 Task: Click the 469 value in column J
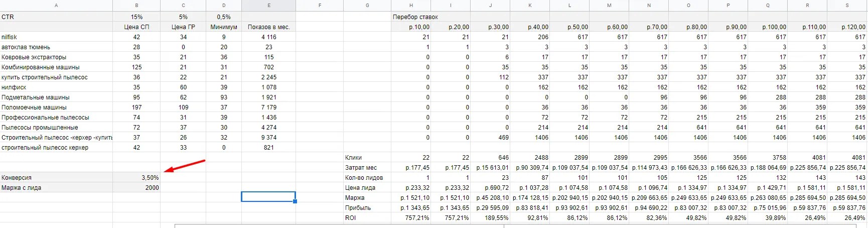tap(490, 137)
